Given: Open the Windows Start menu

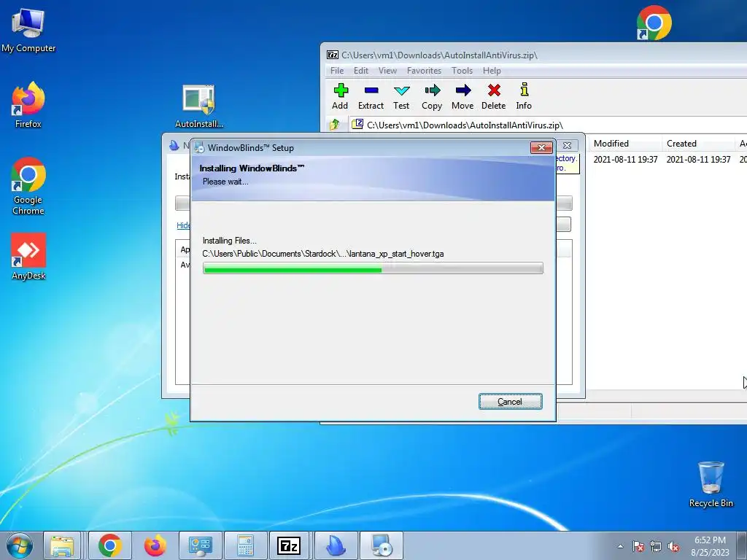Looking at the screenshot, I should pos(19,545).
